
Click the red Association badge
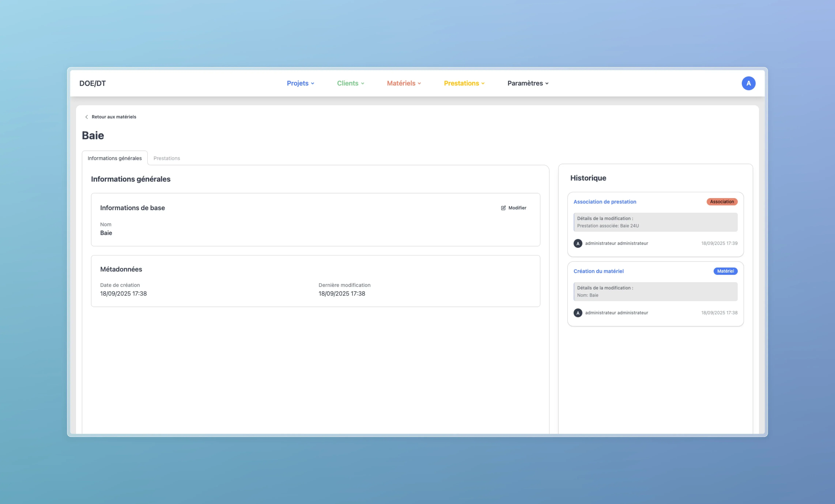click(722, 202)
